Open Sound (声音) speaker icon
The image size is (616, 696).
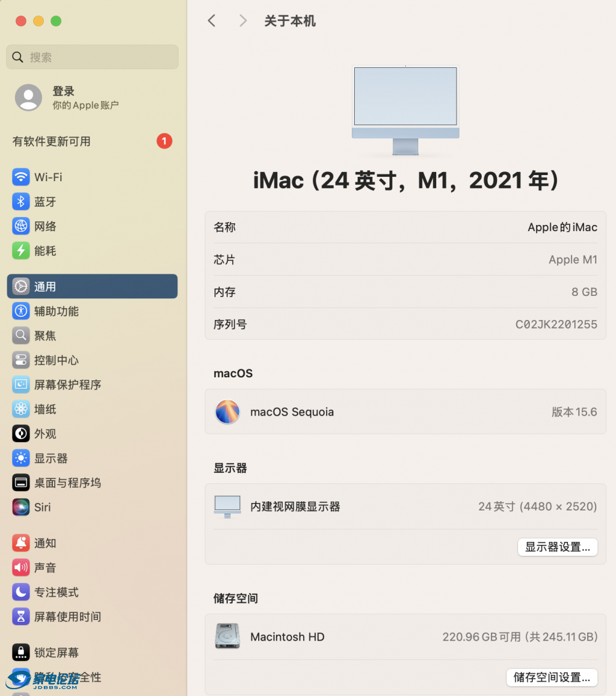[21, 567]
